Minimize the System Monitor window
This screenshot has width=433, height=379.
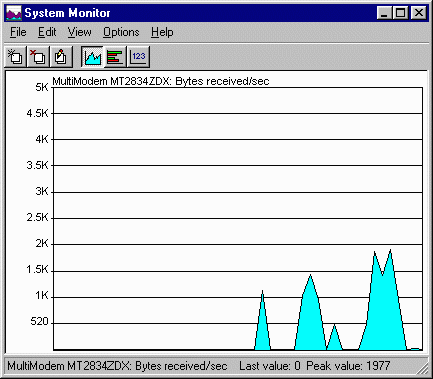[x=384, y=13]
